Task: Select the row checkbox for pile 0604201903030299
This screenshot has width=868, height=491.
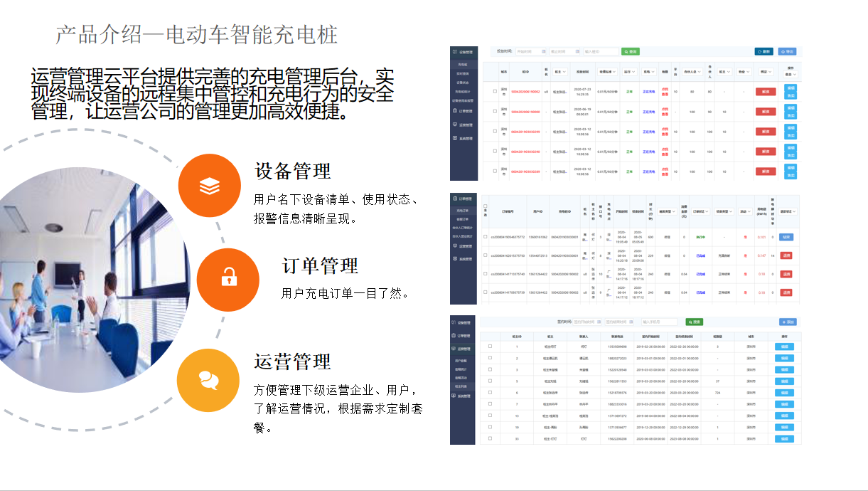Action: [x=495, y=132]
